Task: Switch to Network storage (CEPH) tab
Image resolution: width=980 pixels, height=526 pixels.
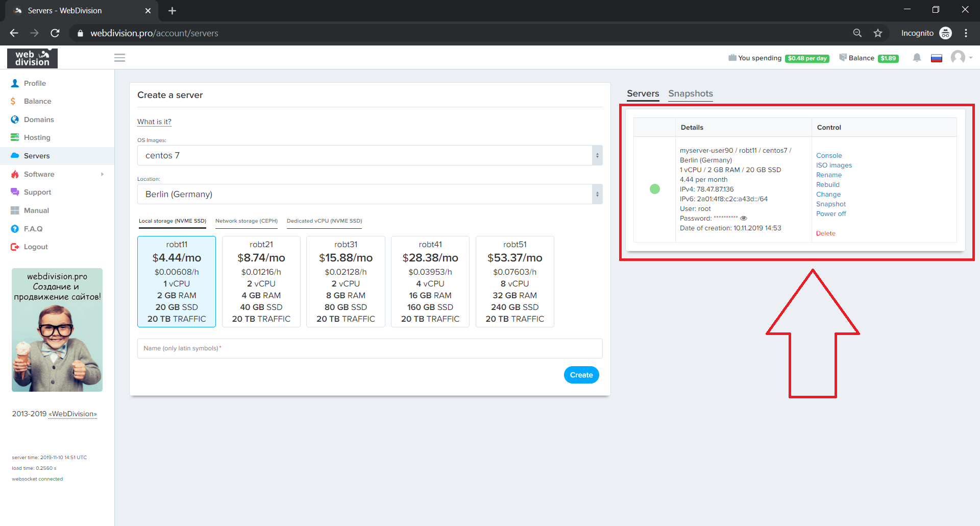Action: pos(246,221)
